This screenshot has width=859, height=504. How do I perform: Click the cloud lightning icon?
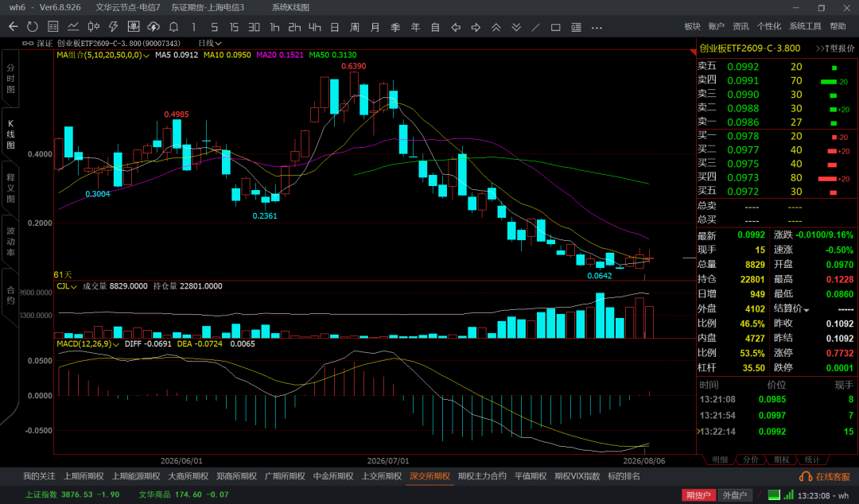click(154, 26)
